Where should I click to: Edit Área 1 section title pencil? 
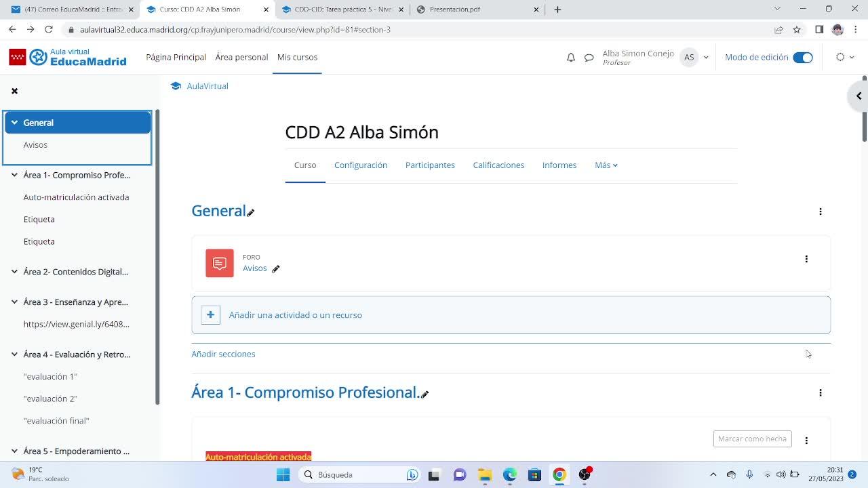pyautogui.click(x=425, y=394)
